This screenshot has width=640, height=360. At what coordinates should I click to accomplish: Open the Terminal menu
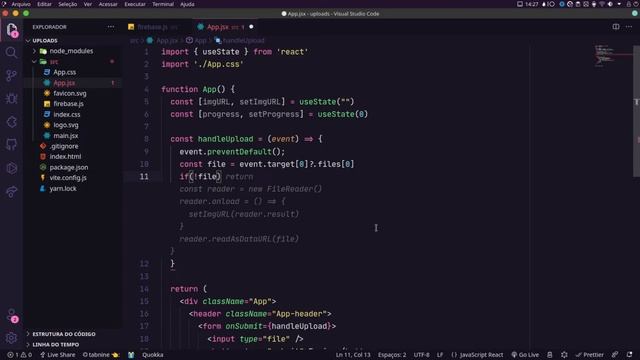[163, 4]
